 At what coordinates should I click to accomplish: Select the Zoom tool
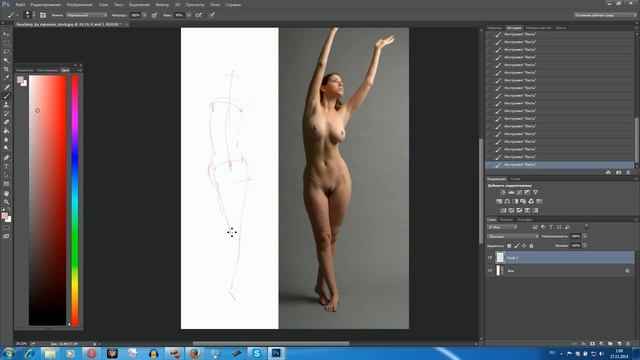click(x=6, y=202)
